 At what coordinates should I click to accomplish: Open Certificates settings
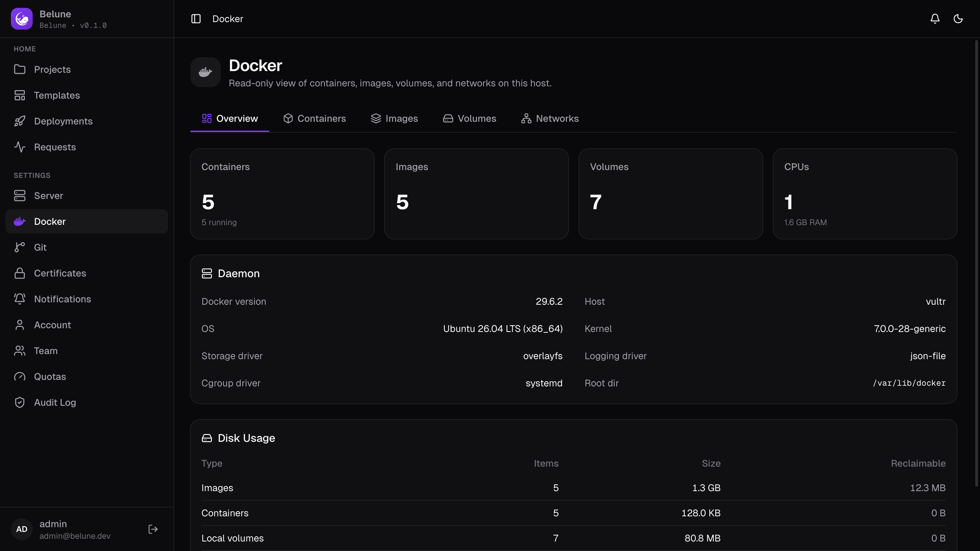click(87, 273)
